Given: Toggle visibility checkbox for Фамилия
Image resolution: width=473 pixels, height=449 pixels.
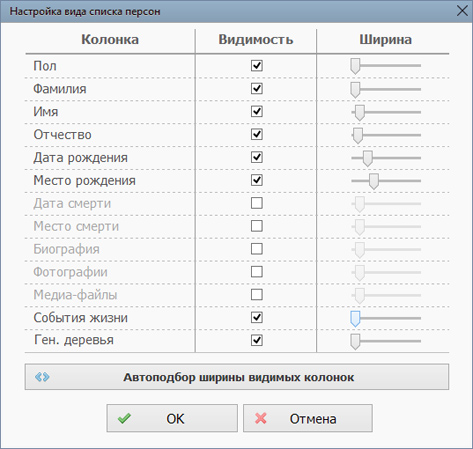Looking at the screenshot, I should [x=257, y=89].
